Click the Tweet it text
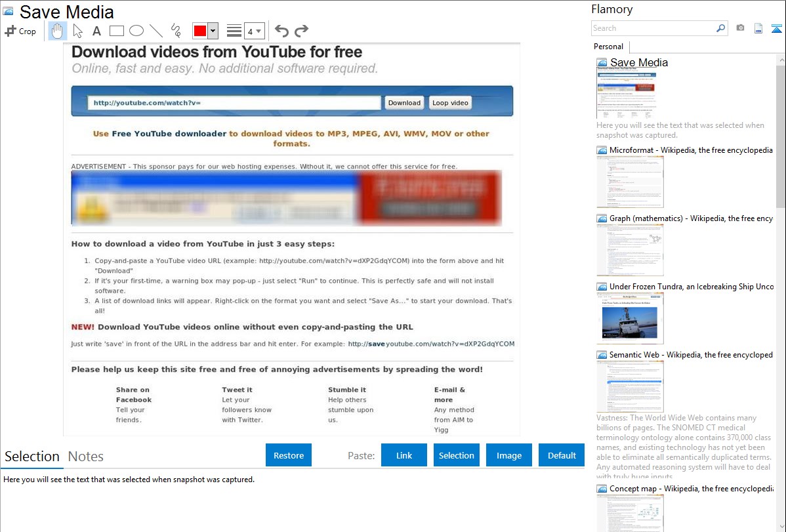 tap(237, 390)
